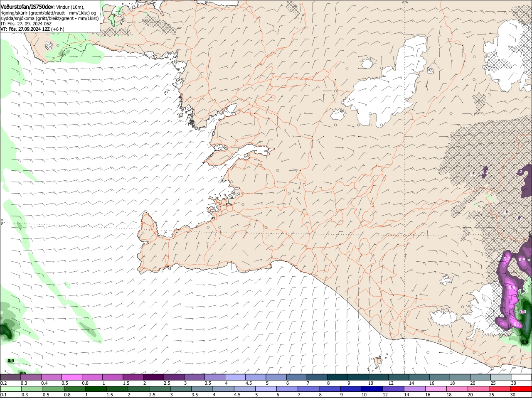Click the 30 label under the rain legend

[513, 395]
